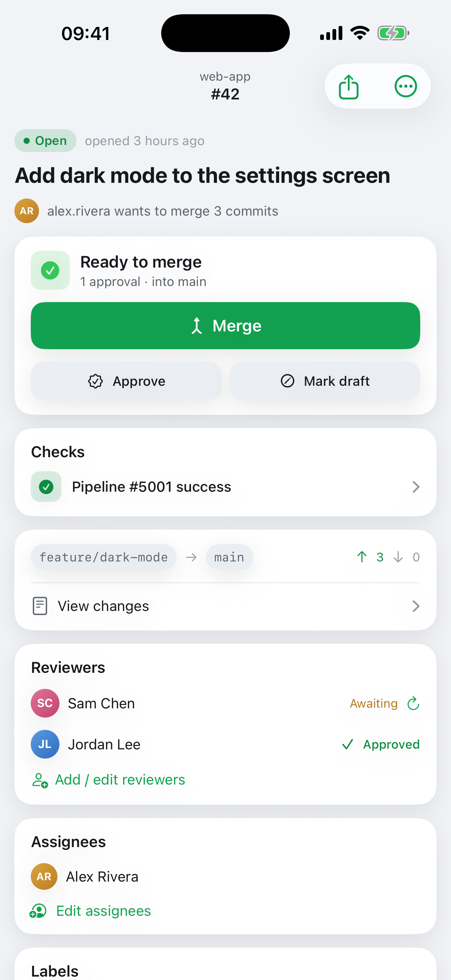Tap the View changes document icon
The image size is (451, 980).
(40, 606)
